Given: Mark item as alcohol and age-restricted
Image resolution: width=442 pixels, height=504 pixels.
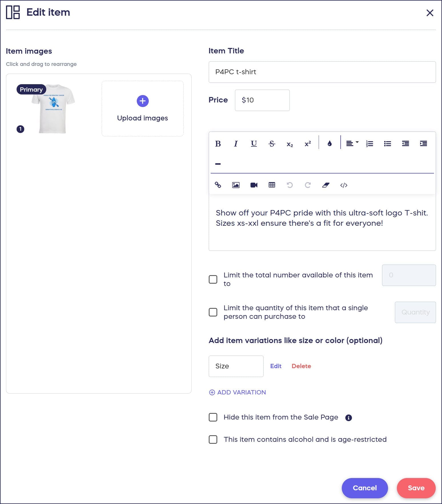Looking at the screenshot, I should coord(213,440).
